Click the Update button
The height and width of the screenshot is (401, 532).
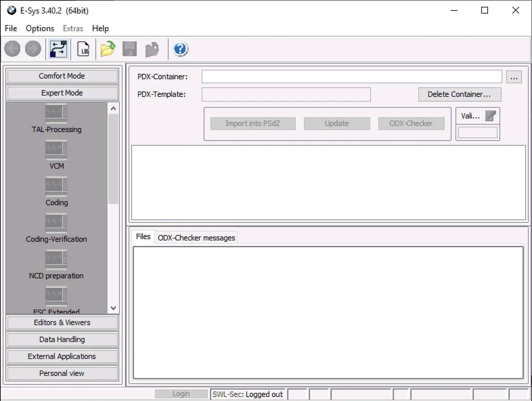(337, 124)
